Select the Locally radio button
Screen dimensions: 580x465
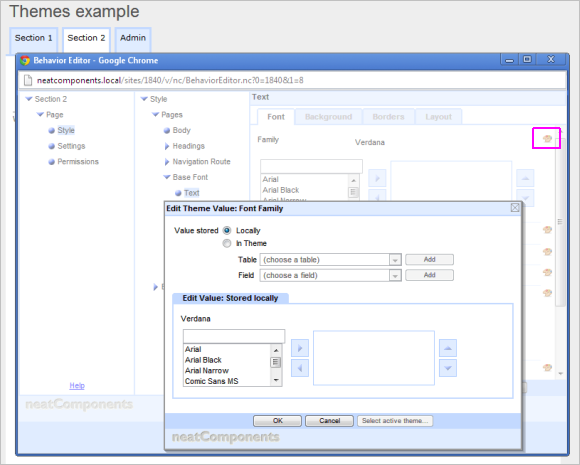point(227,230)
